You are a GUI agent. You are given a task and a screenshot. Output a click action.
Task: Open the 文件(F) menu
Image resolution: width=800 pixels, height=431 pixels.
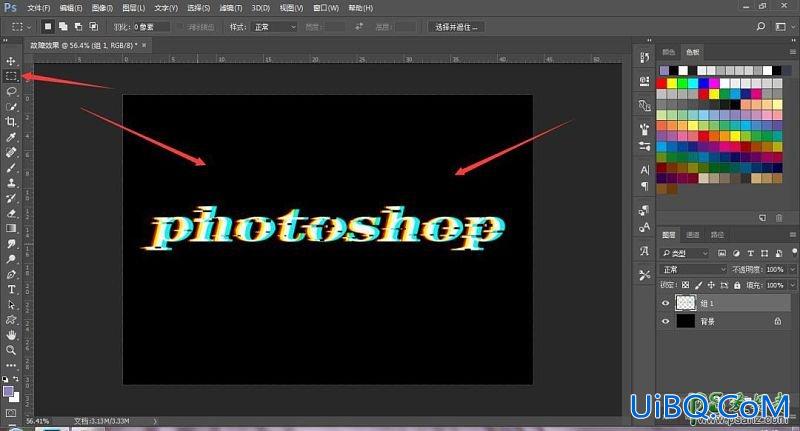[x=38, y=8]
